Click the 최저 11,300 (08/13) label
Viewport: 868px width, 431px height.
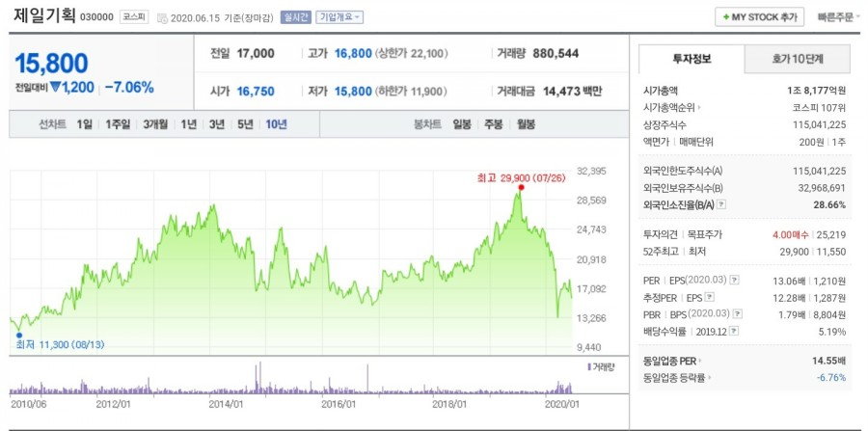tap(61, 344)
